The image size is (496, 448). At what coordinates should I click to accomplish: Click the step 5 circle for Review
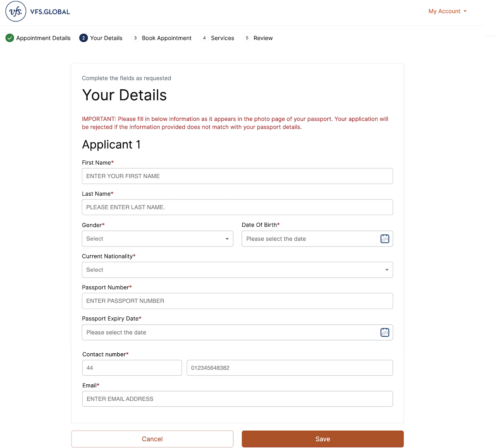247,38
